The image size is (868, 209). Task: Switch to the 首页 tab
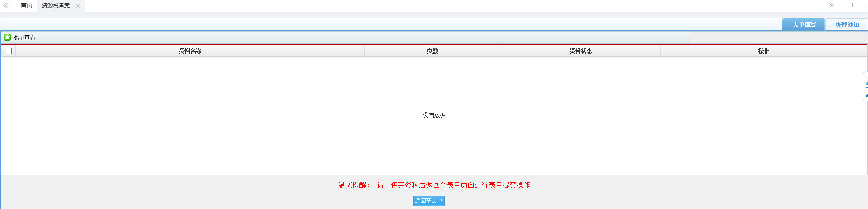pos(27,6)
